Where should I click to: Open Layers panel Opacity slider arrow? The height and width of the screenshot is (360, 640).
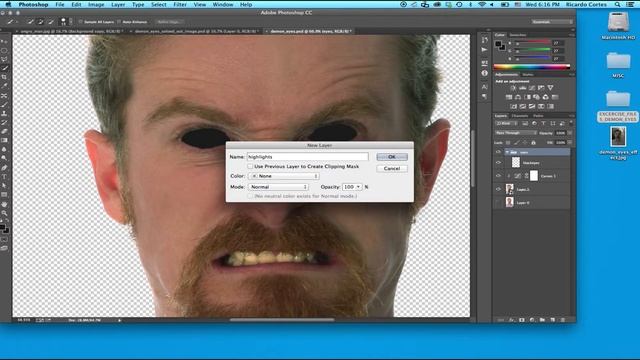tap(570, 133)
